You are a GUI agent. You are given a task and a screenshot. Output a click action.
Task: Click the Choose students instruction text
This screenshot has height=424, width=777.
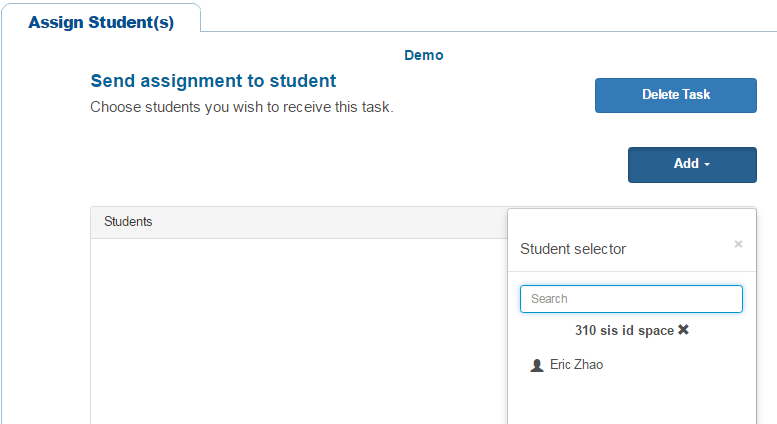(241, 106)
